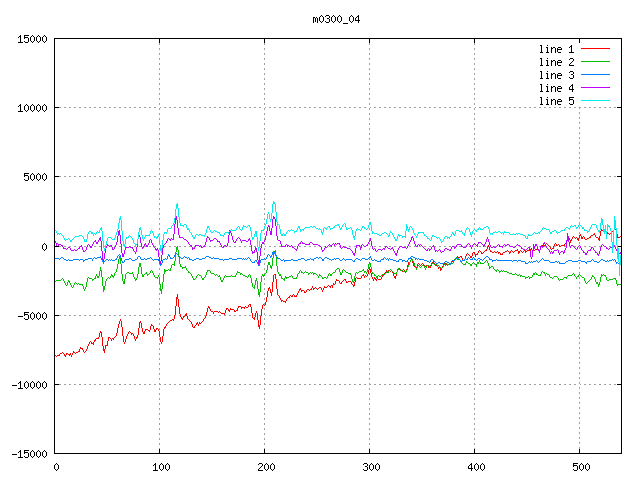Click the y-axis label -15000
640x480 pixels.
point(29,454)
